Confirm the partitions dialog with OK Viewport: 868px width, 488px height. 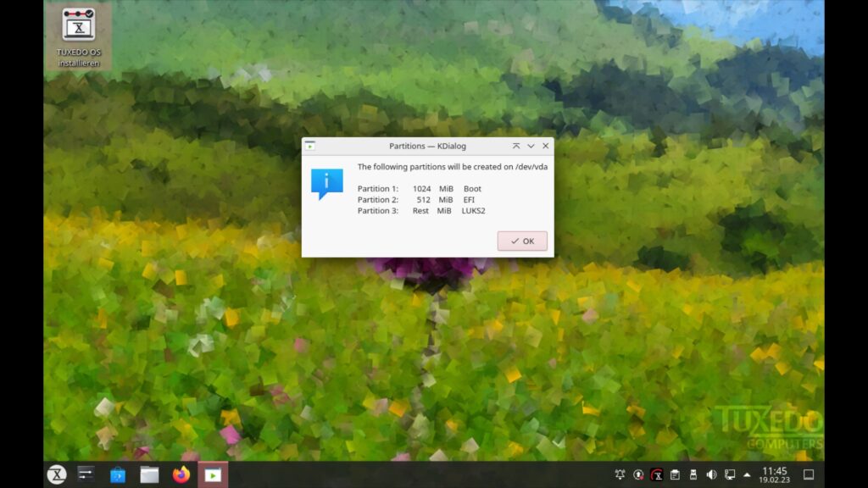(x=522, y=241)
